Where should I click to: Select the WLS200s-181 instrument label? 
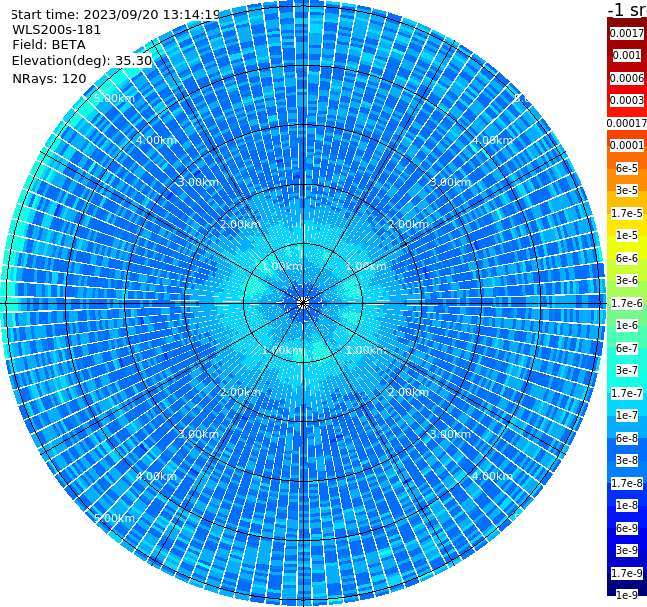tap(57, 30)
